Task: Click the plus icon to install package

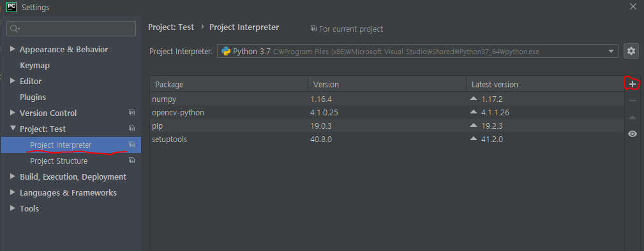Action: [x=633, y=84]
